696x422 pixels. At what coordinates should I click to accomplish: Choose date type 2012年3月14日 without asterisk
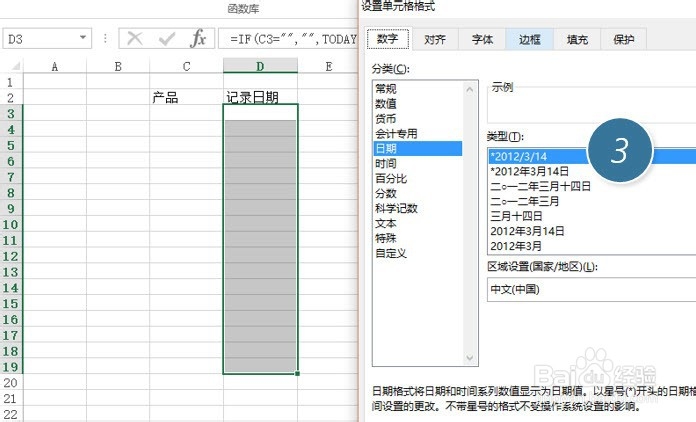click(x=527, y=231)
